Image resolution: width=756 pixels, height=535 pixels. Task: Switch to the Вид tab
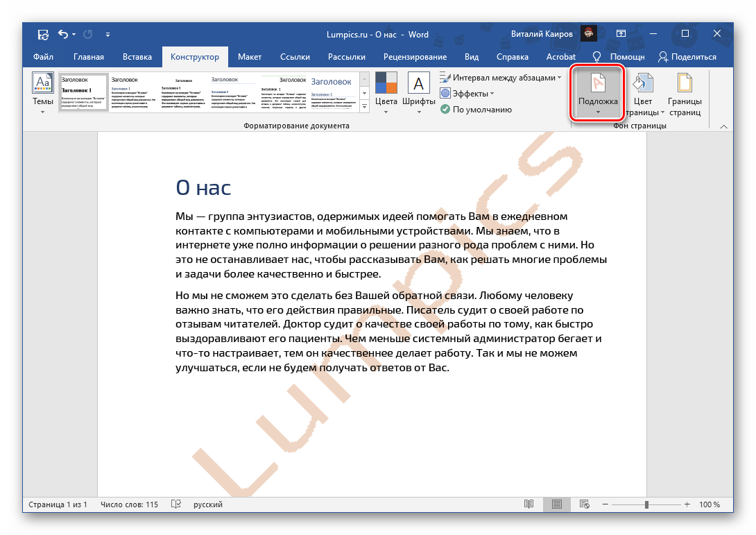tap(472, 57)
